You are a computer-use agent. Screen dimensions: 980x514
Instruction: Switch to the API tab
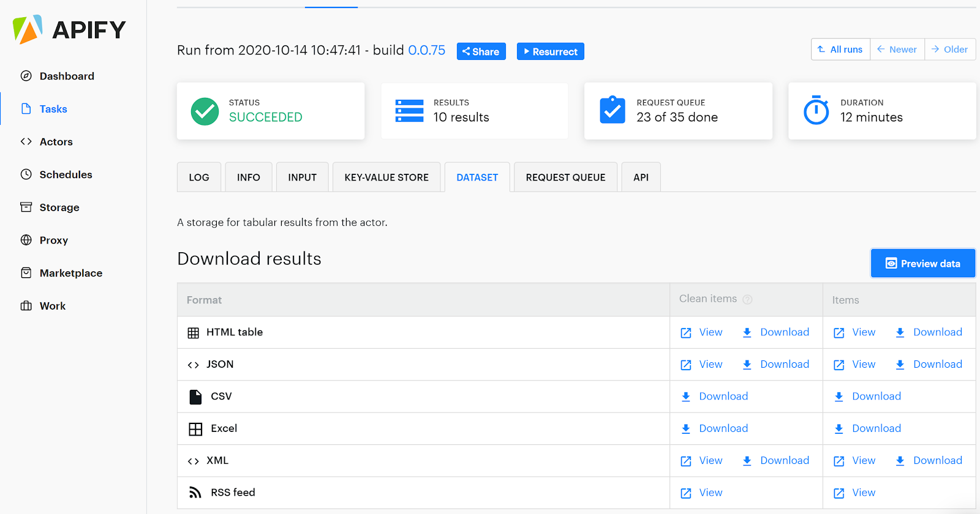point(641,177)
